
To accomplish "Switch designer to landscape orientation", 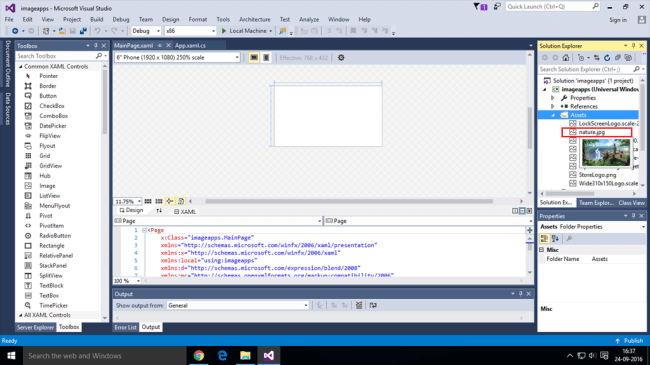I will [254, 58].
